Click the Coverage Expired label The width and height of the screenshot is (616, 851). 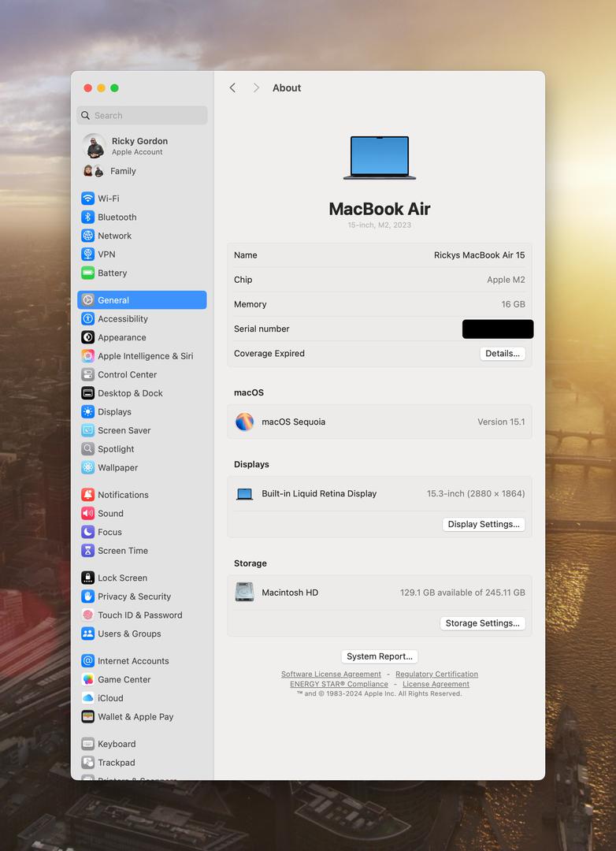point(269,353)
